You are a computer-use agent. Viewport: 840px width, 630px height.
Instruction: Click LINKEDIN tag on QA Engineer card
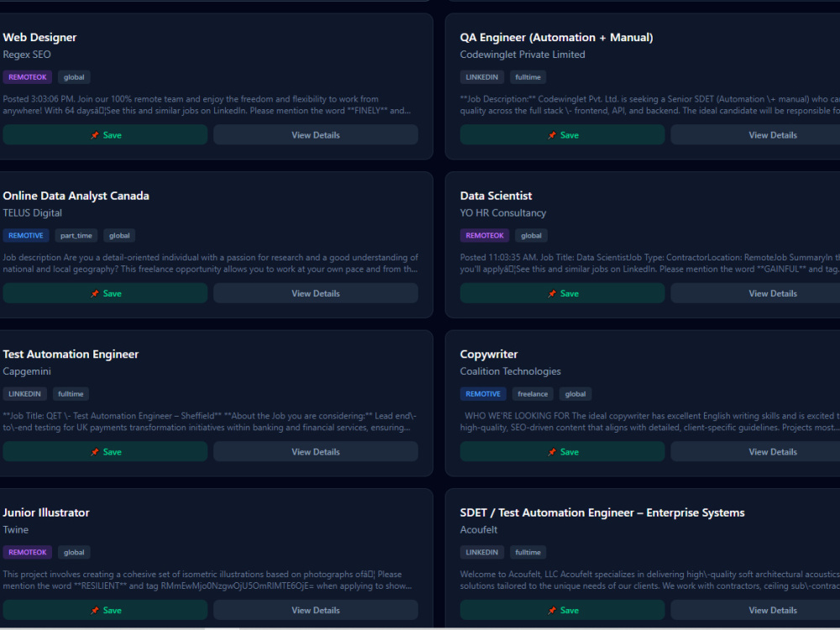(x=481, y=77)
